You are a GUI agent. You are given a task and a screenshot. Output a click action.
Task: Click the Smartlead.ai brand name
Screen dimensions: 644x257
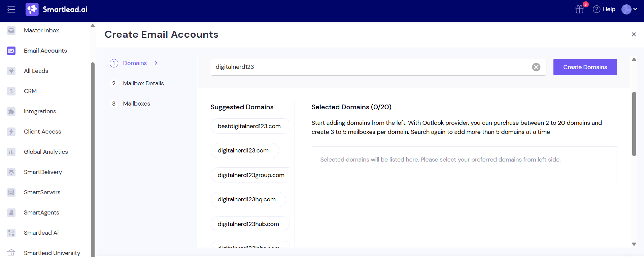(65, 9)
